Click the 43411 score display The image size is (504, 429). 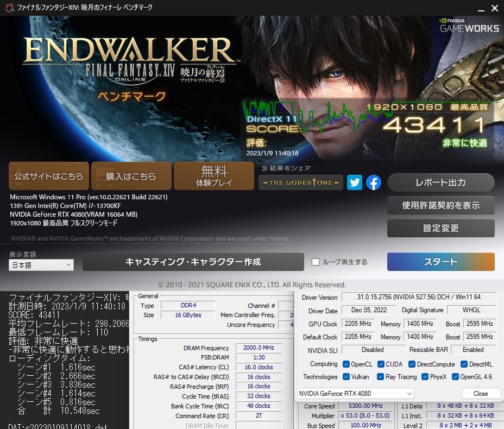click(x=434, y=125)
